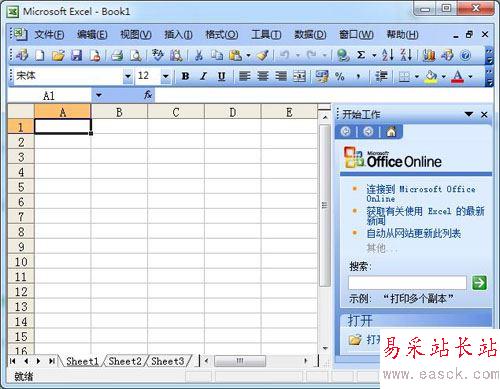
Task: Open link 连接到 Microsoft Office Online
Action: 421,193
